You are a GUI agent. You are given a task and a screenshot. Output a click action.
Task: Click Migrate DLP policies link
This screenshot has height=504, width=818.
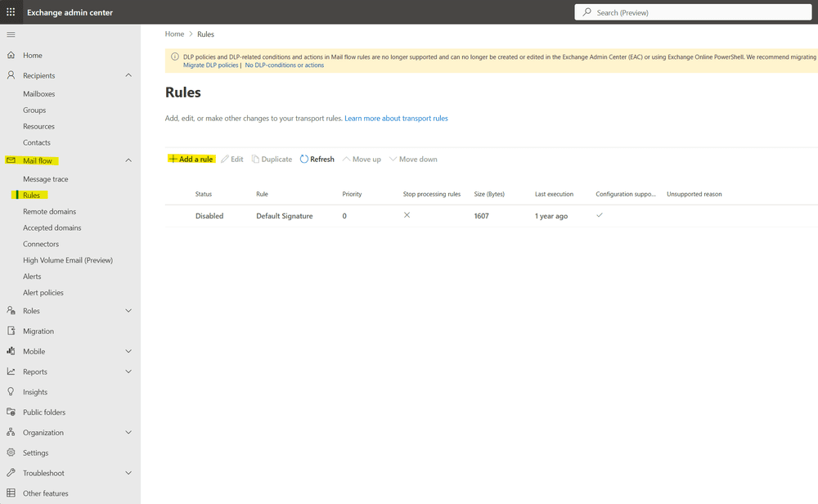(211, 65)
